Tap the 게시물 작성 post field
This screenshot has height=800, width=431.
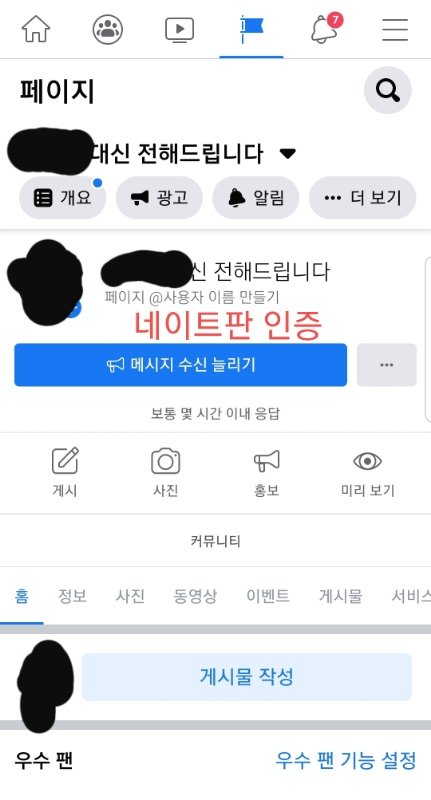click(246, 677)
